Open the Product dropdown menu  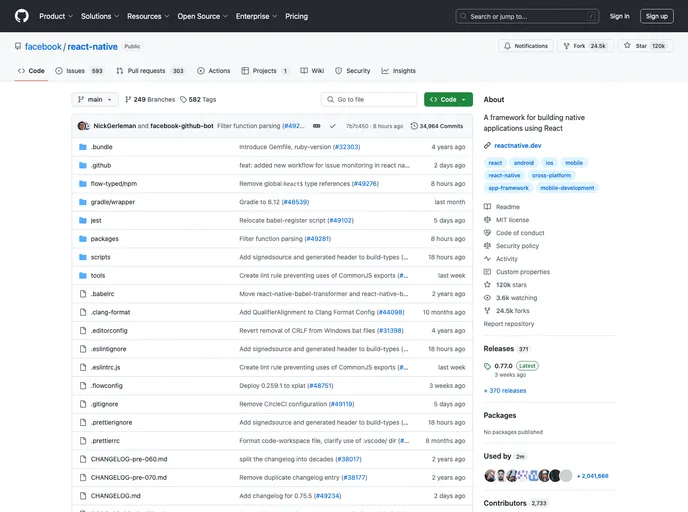coord(56,16)
